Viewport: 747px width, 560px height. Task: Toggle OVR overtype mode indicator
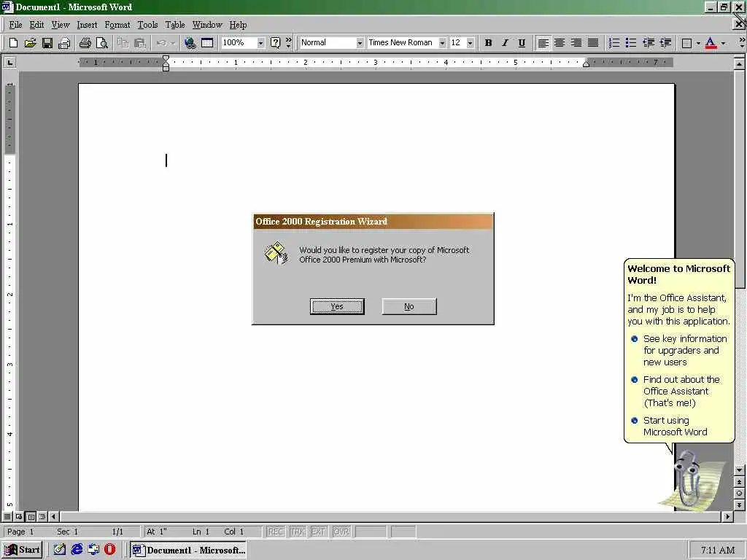pyautogui.click(x=341, y=532)
